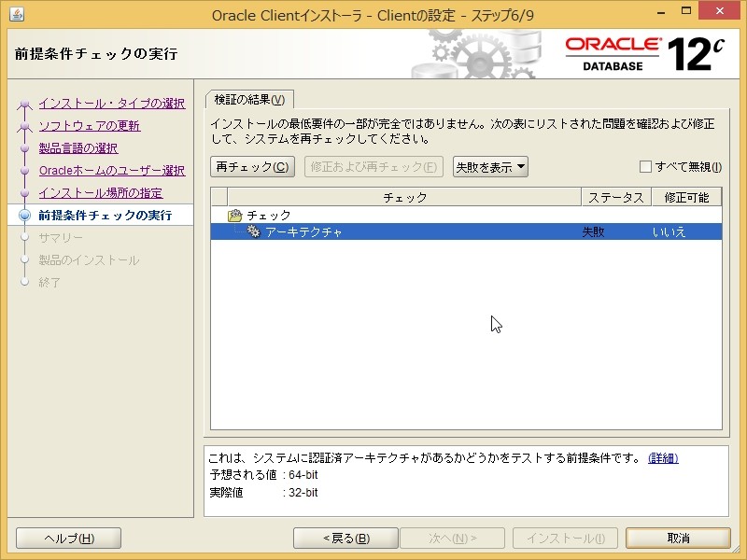Click the step marker beside ソフトウェアの更新
Viewport: 747px width, 560px height.
22,127
